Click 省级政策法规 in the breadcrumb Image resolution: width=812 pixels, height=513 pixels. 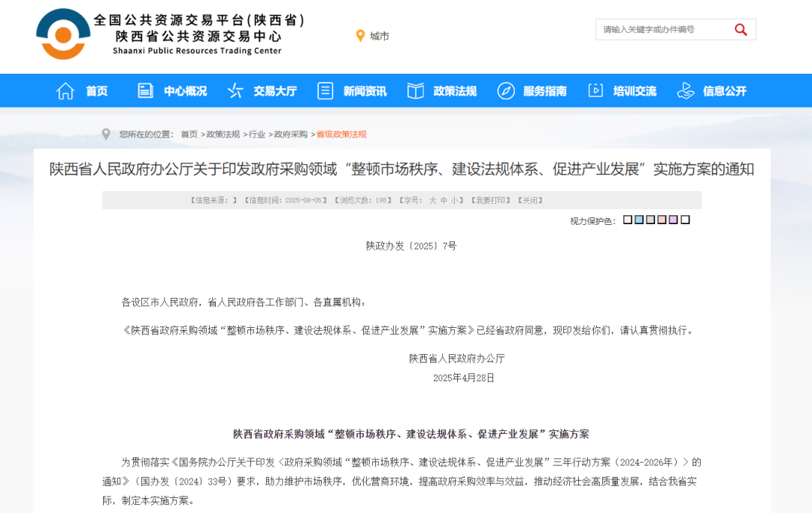(340, 135)
